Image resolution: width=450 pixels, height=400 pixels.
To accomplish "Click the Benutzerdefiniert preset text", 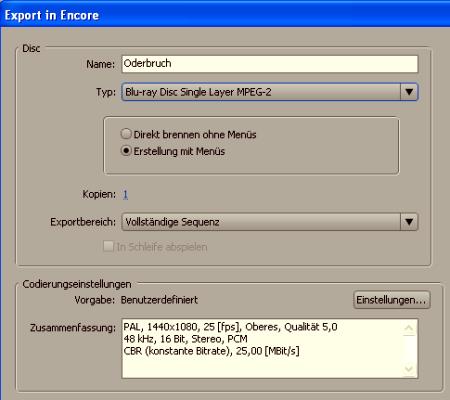I will [159, 300].
